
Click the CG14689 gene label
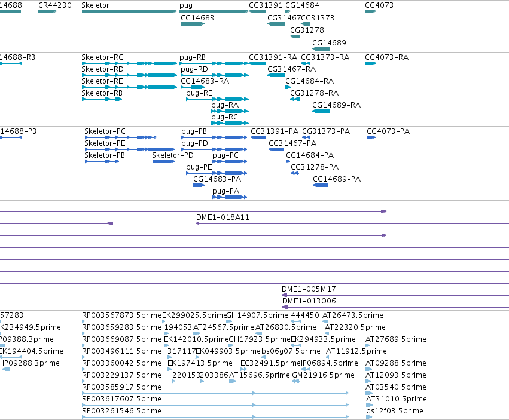[329, 43]
